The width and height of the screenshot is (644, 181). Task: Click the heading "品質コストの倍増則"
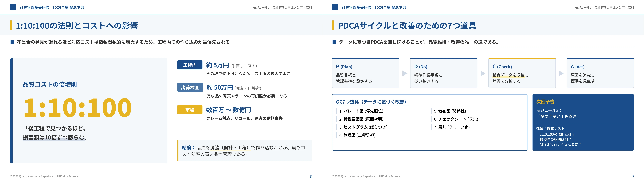(x=50, y=84)
